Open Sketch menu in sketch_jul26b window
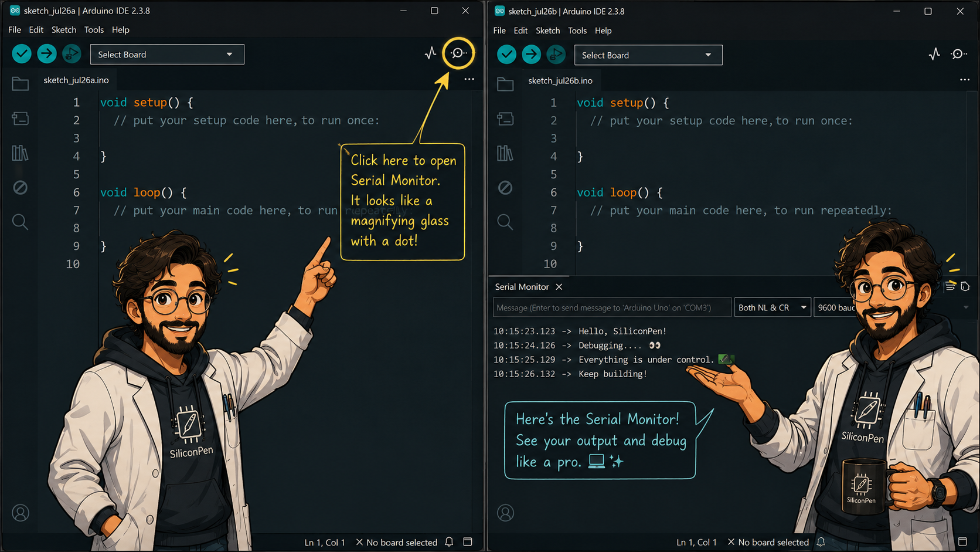Screen dimensions: 980x552 pos(547,31)
